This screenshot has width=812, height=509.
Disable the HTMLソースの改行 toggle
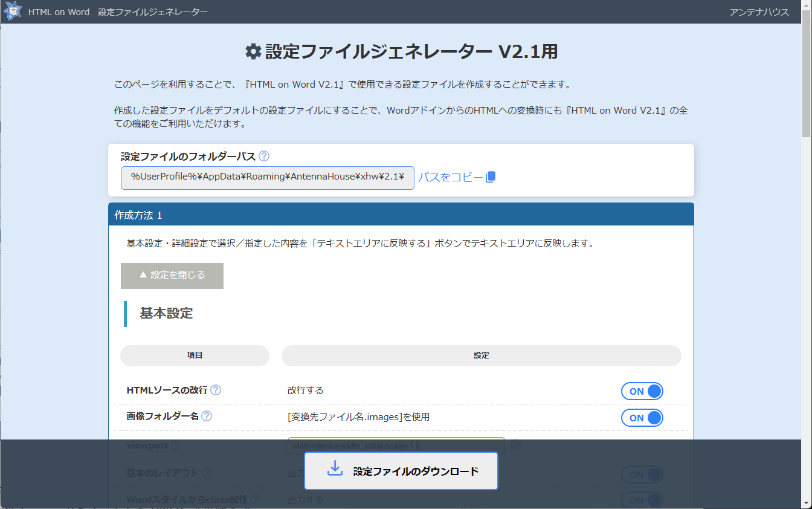coord(642,391)
